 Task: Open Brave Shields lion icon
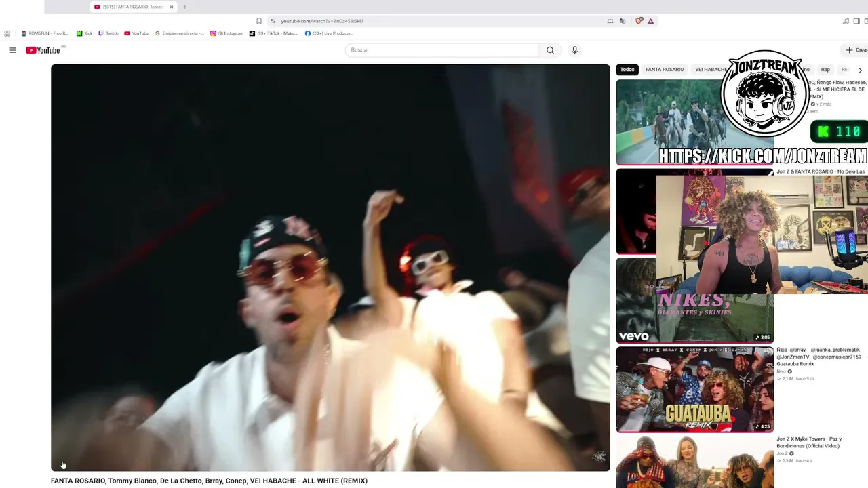639,21
